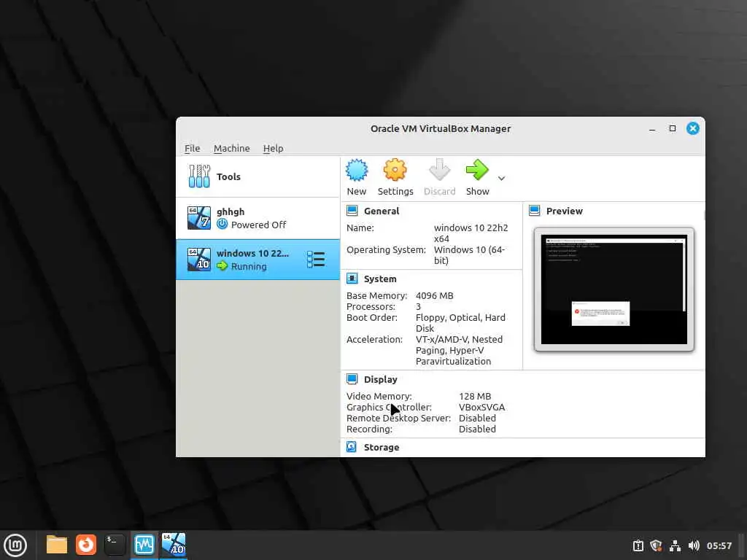Image resolution: width=747 pixels, height=560 pixels.
Task: Maximize the VirtualBox Manager window
Action: [672, 128]
